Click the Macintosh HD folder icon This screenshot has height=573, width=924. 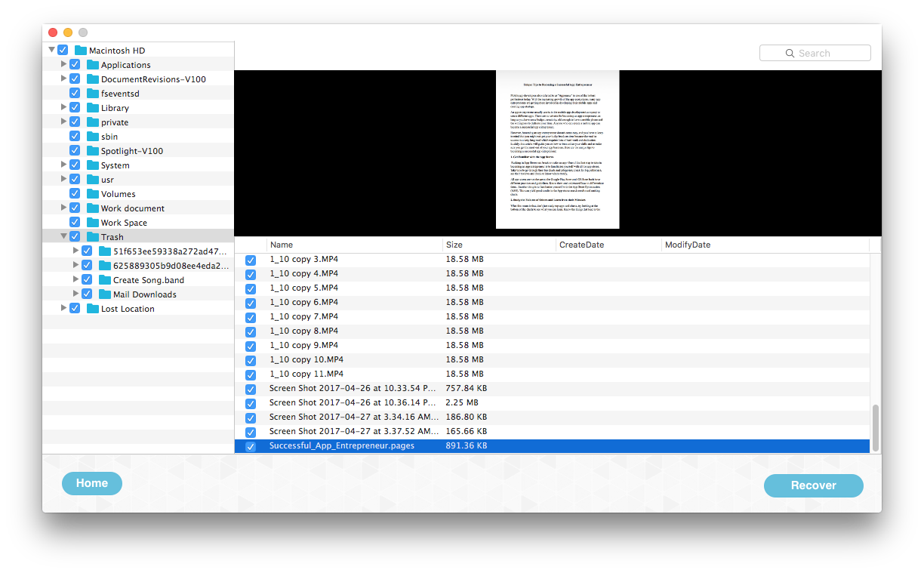[x=81, y=51]
